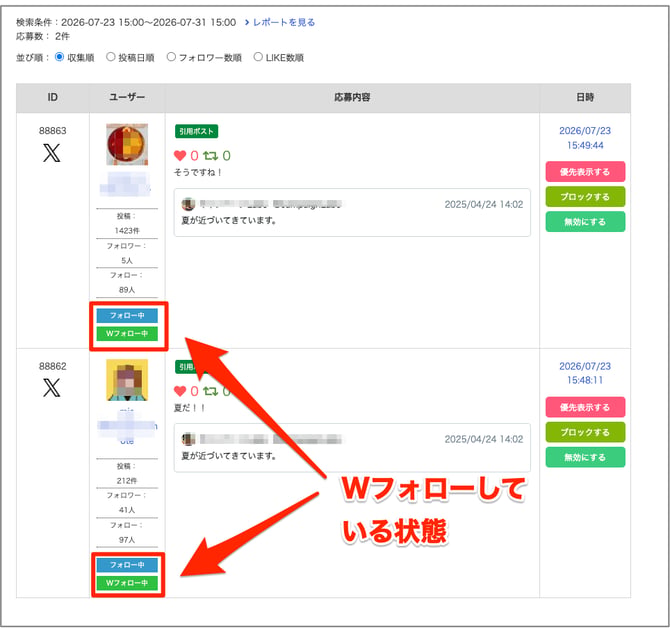The height and width of the screenshot is (628, 670).
Task: Select 投稿日順 sort order
Action: [x=111, y=57]
